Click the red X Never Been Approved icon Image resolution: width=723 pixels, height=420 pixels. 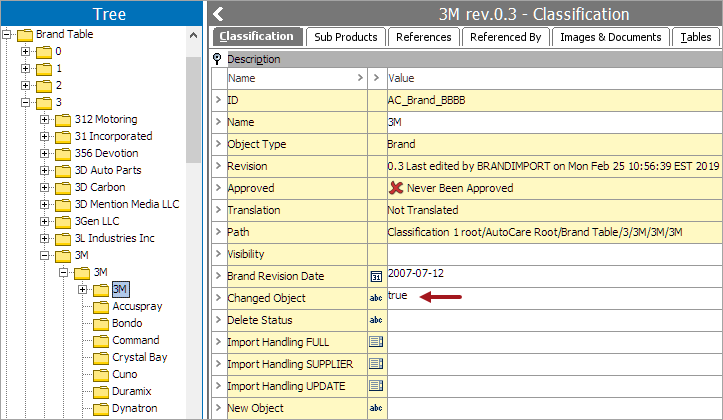pyautogui.click(x=396, y=188)
